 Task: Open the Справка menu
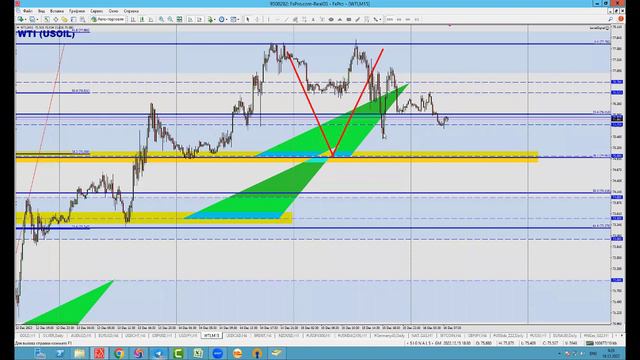pos(131,11)
